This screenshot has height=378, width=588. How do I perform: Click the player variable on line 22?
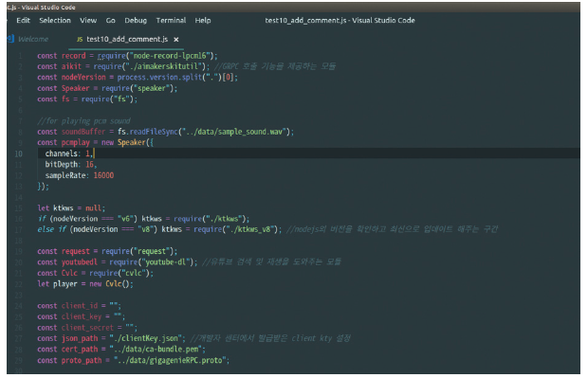pyautogui.click(x=64, y=283)
